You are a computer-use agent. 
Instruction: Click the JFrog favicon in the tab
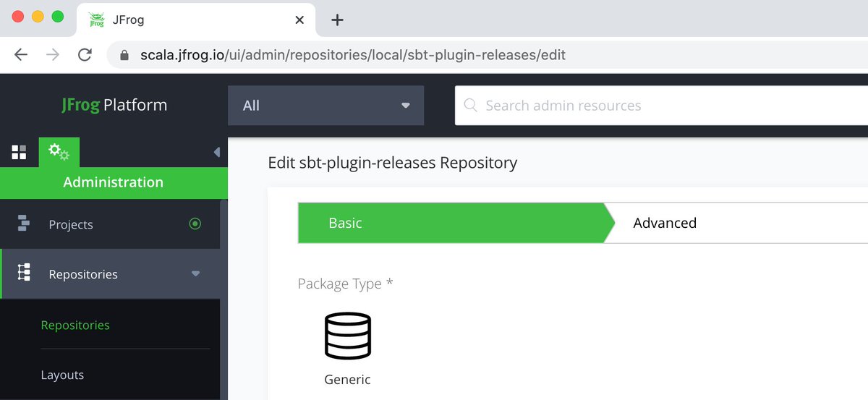click(96, 20)
